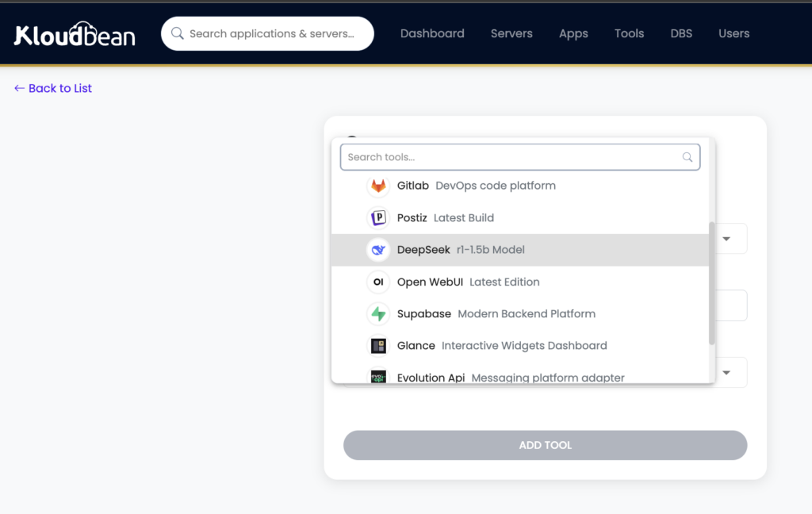
Task: Click the ADD TOOL button
Action: pos(545,445)
